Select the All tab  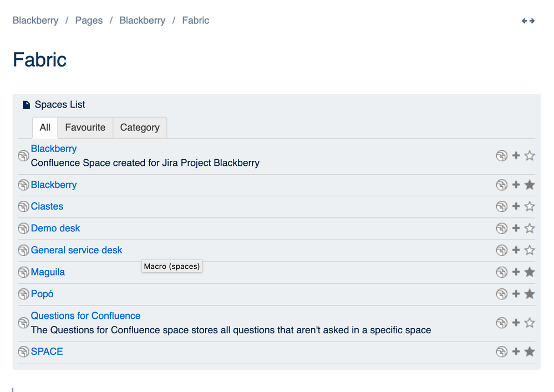click(x=45, y=128)
